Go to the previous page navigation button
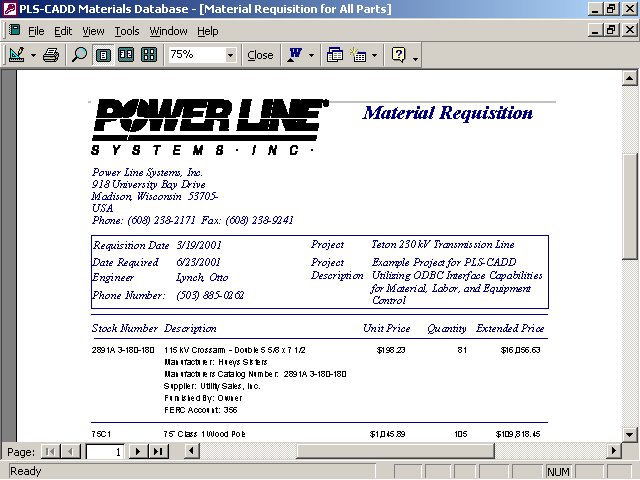The width and height of the screenshot is (640, 480). tap(71, 451)
